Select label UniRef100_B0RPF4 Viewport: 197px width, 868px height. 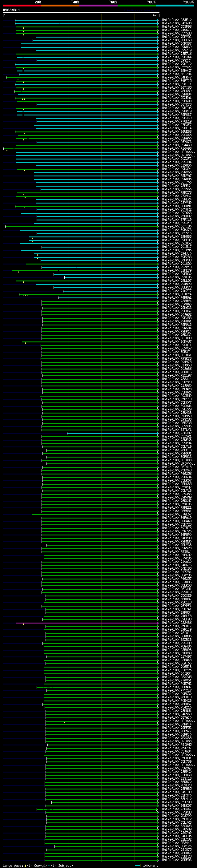177,725
